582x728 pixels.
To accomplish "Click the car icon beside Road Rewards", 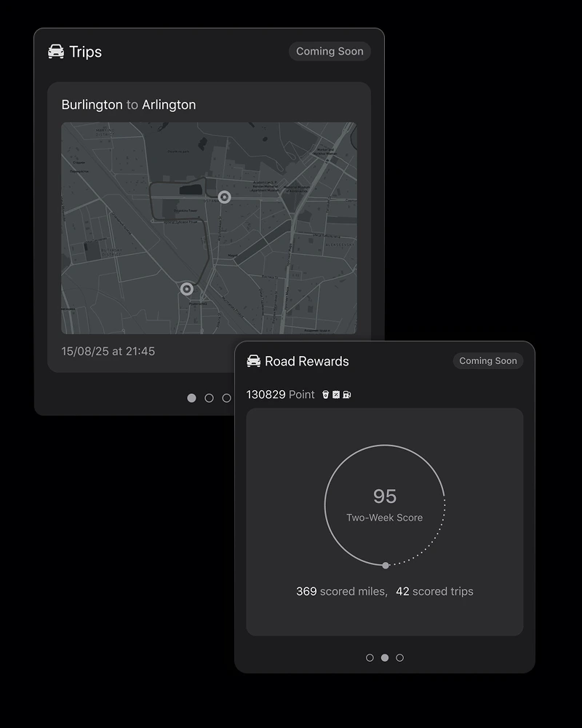I will (x=254, y=361).
